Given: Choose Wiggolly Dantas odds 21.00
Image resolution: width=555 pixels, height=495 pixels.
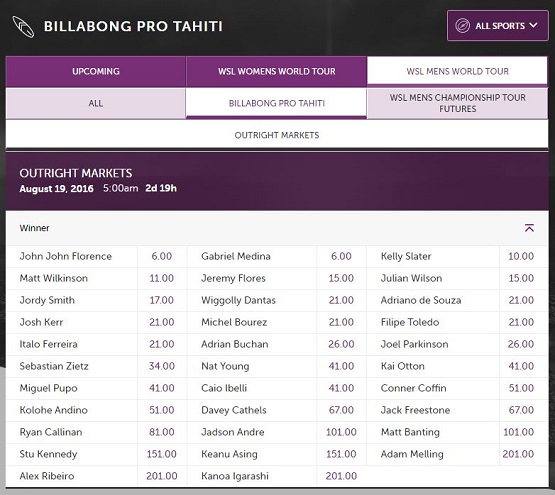Looking at the screenshot, I should pos(341,300).
